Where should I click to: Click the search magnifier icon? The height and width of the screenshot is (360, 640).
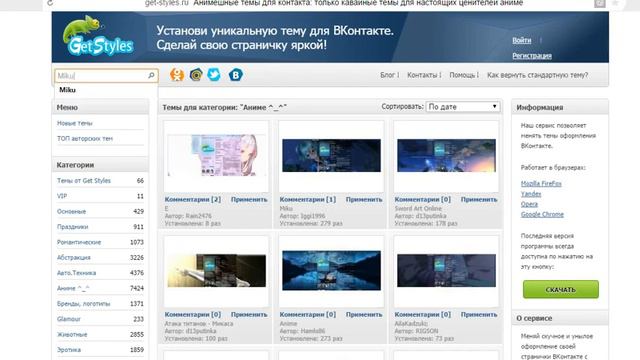click(x=151, y=76)
